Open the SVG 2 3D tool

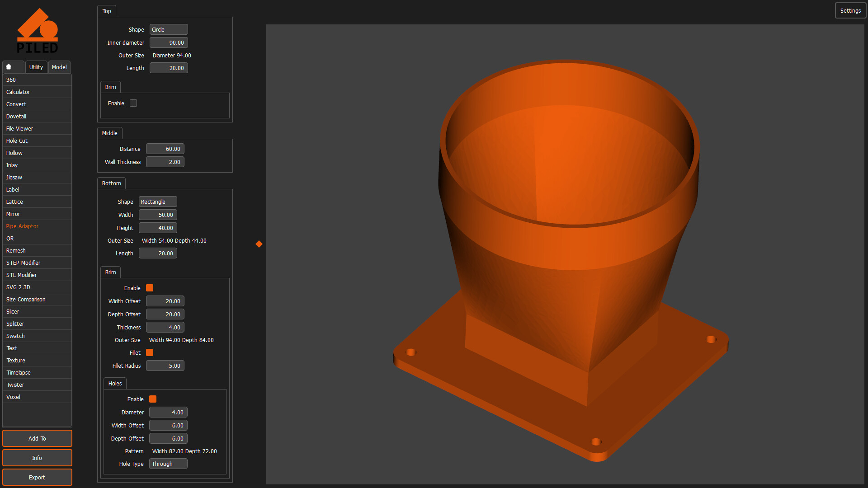37,287
